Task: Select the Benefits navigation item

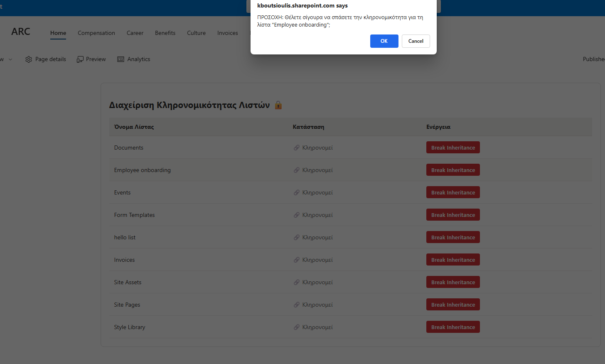Action: point(165,33)
